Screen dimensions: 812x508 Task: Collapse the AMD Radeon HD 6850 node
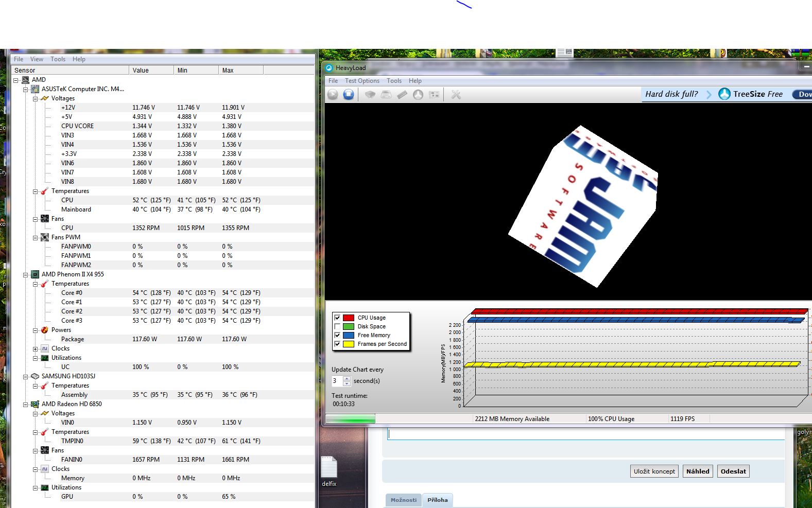point(25,404)
